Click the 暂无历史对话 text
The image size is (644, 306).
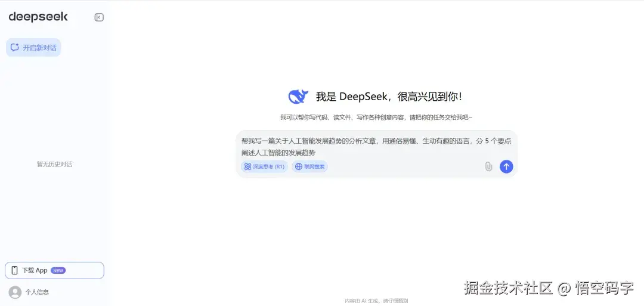55,164
